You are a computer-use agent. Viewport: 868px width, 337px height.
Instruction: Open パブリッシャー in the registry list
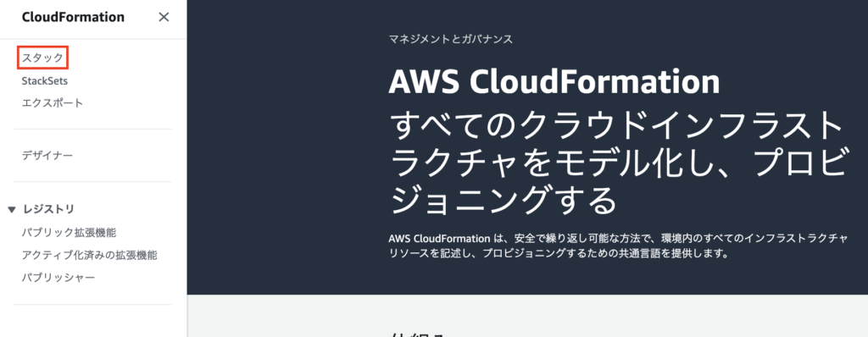(58, 277)
